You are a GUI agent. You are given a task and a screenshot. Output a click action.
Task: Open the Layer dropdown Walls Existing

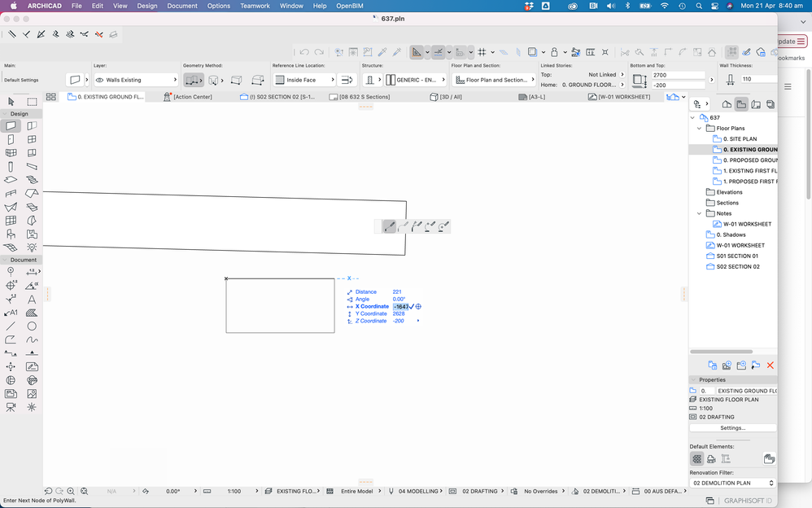pyautogui.click(x=136, y=80)
